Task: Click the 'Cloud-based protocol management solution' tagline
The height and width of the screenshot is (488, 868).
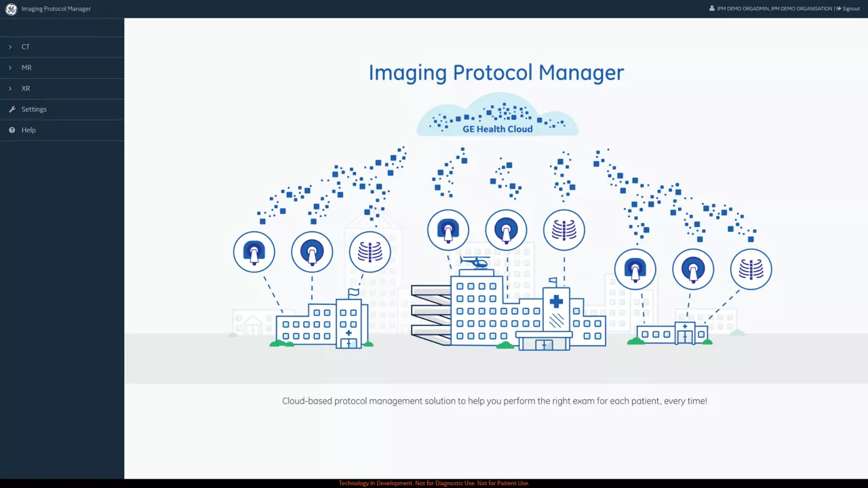Action: click(494, 401)
